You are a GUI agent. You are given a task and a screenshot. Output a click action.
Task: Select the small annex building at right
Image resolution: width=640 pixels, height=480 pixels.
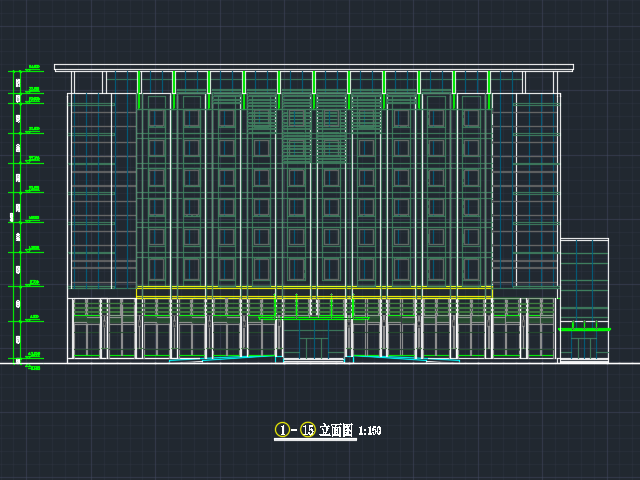(x=584, y=299)
